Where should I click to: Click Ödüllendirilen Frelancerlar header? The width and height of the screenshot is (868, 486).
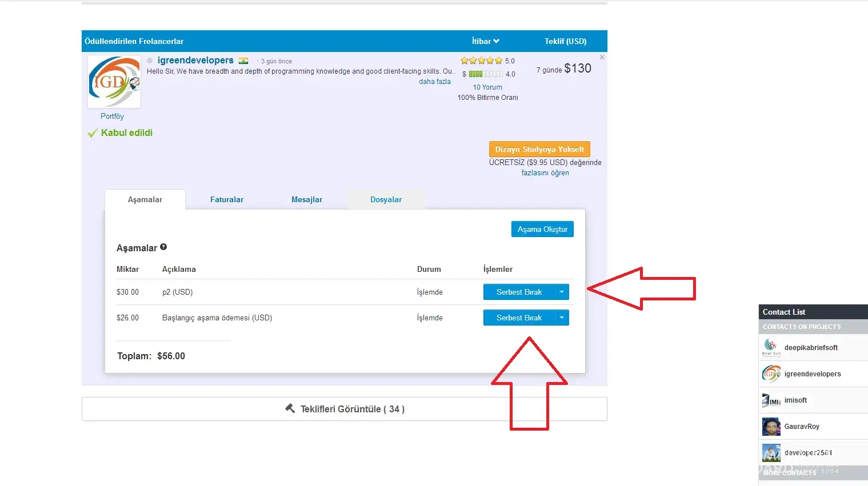[134, 41]
